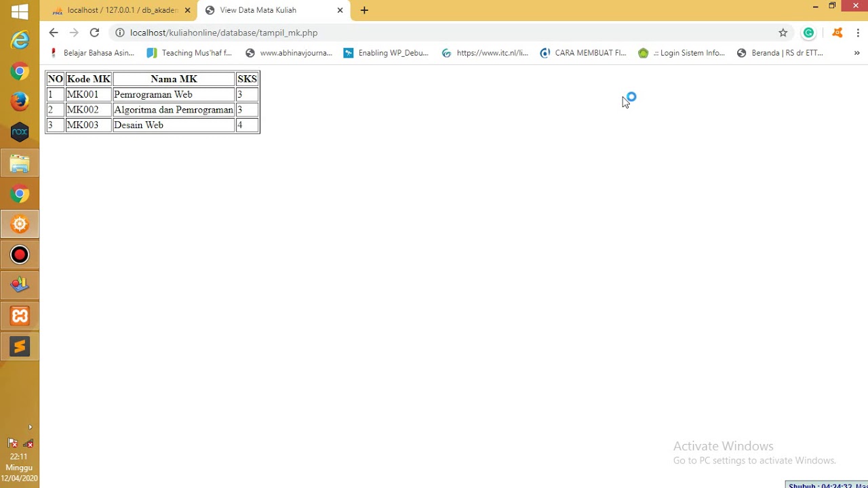
Task: Open the first Chrome taskbar icon
Action: click(x=20, y=71)
